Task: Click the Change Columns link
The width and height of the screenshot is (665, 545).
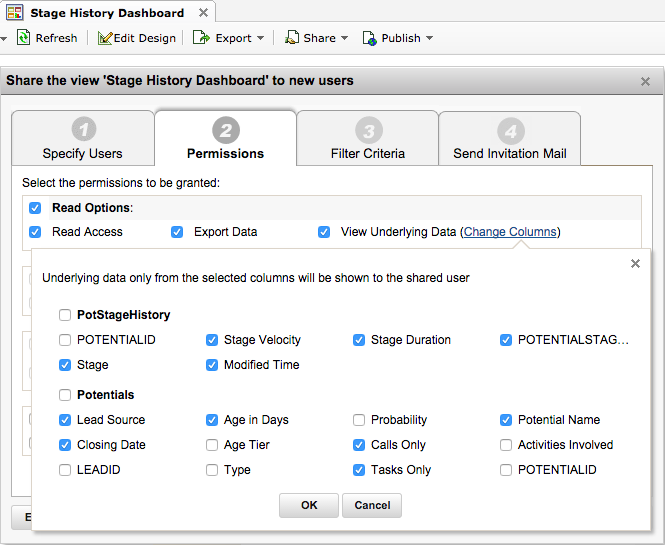Action: point(510,232)
